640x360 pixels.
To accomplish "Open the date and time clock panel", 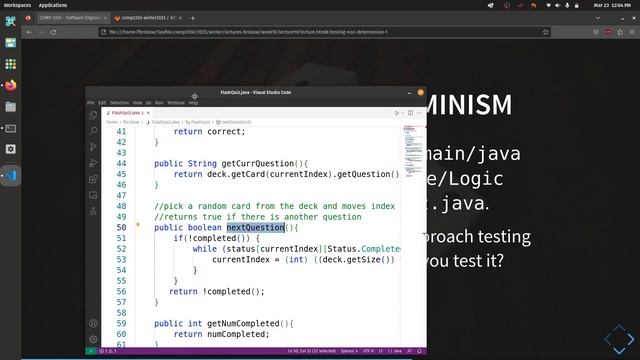I will pyautogui.click(x=612, y=5).
